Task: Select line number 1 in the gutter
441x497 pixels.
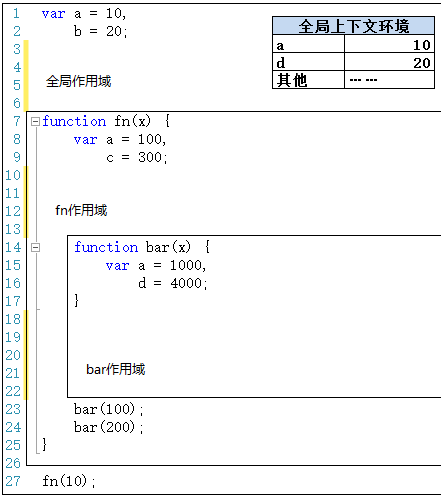Action: [16, 14]
